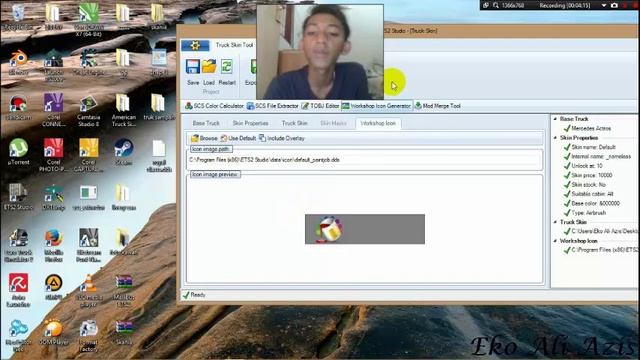Click the Ready status bar text
This screenshot has width=640, height=360.
click(198, 295)
